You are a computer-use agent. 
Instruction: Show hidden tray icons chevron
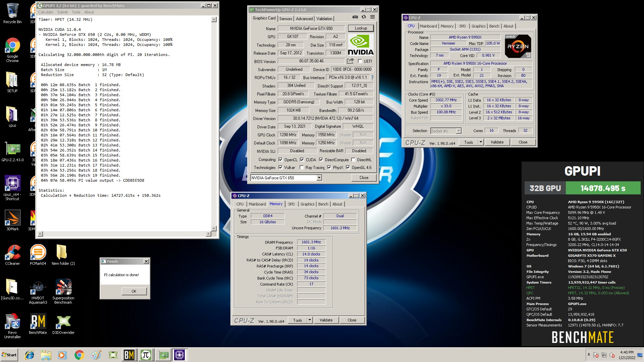pyautogui.click(x=588, y=355)
